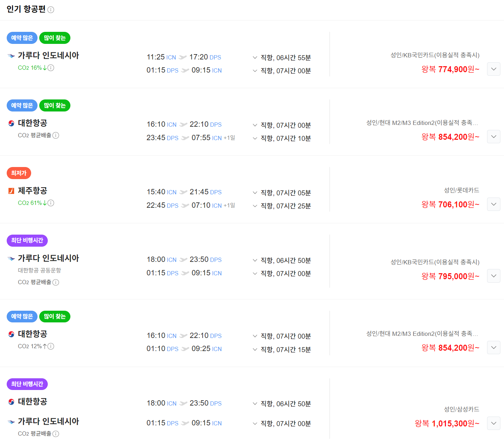Click CO2 16% info icon for first Garuda flight
Screen dimensions: 504x442
click(51, 68)
